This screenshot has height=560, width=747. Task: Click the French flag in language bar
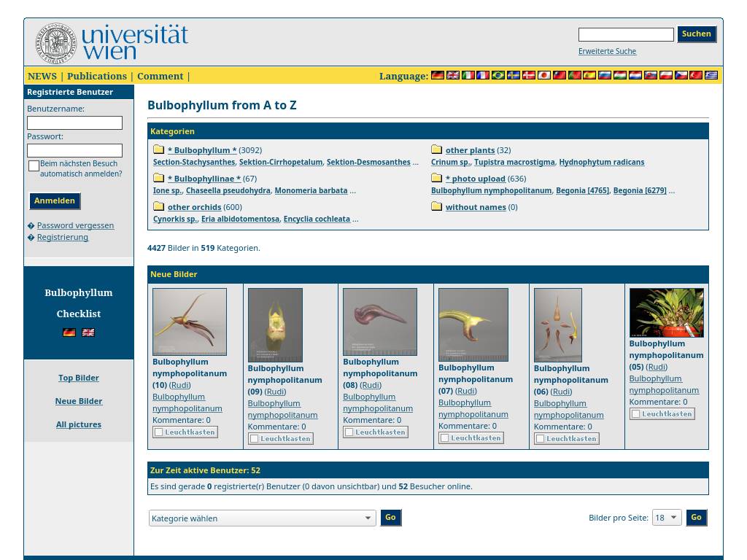[x=483, y=75]
